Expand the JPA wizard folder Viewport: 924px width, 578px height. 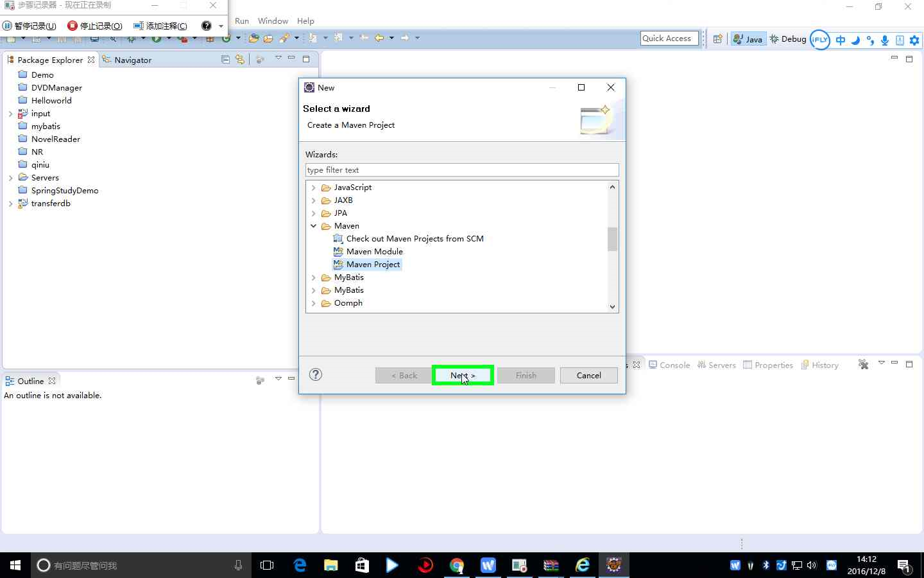click(313, 213)
